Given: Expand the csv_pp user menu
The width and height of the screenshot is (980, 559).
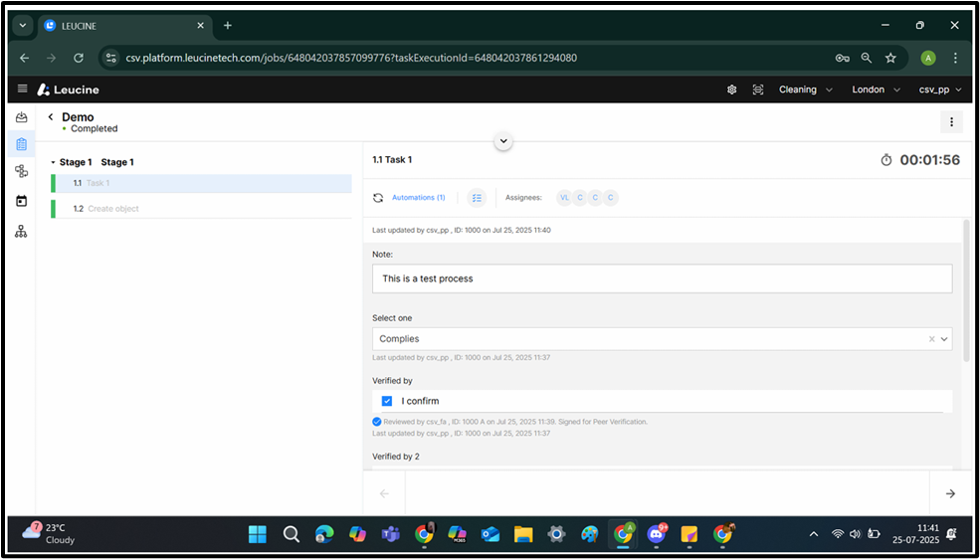Looking at the screenshot, I should 939,90.
